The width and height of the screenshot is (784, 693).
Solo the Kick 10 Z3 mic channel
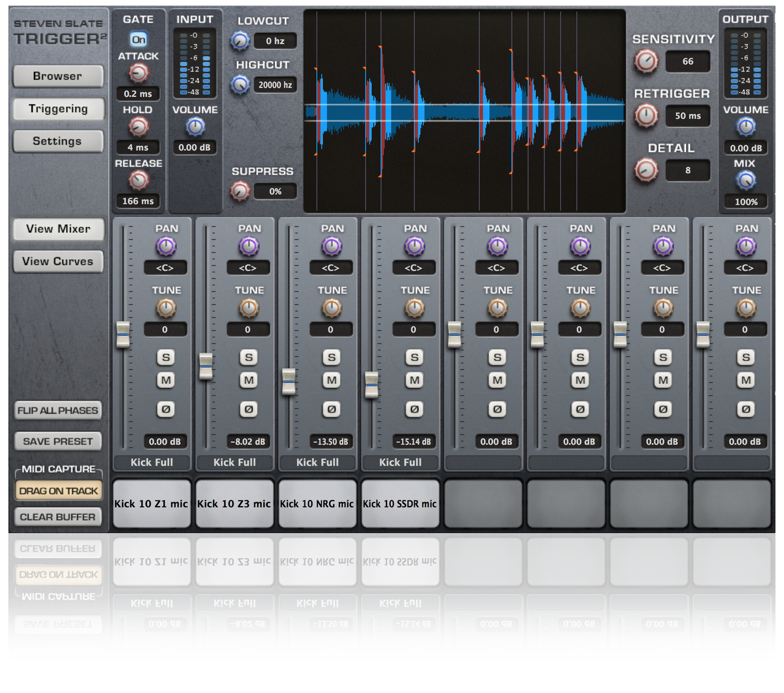coord(249,357)
